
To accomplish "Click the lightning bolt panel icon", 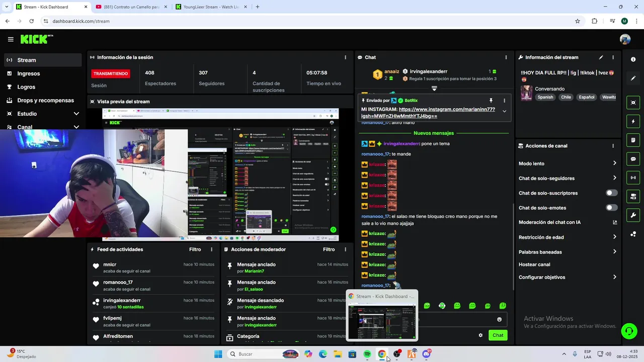I will tap(633, 121).
